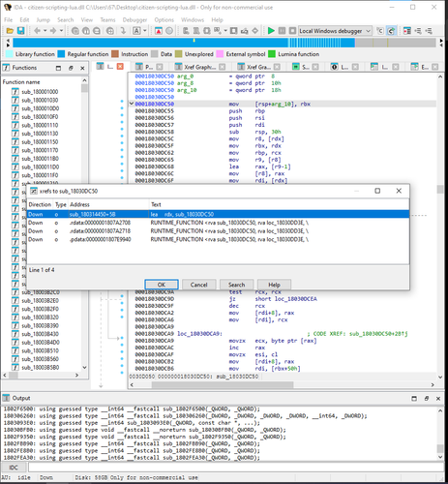This screenshot has height=484, width=448.
Task: Jump back using the left arrow icon
Action: point(37,31)
